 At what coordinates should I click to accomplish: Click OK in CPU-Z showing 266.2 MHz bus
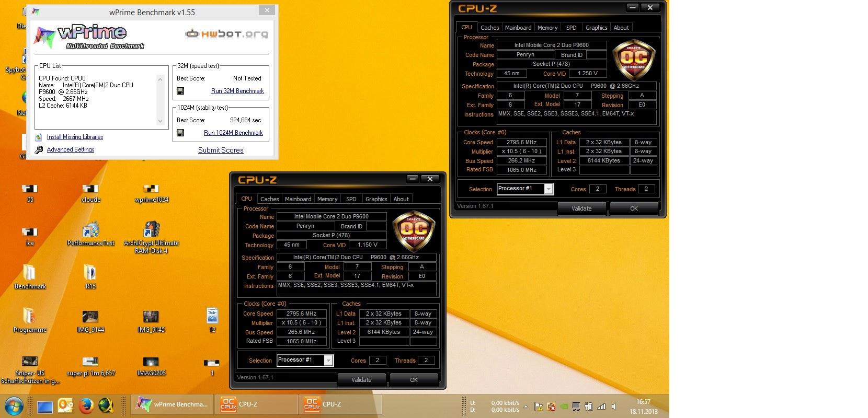point(634,208)
